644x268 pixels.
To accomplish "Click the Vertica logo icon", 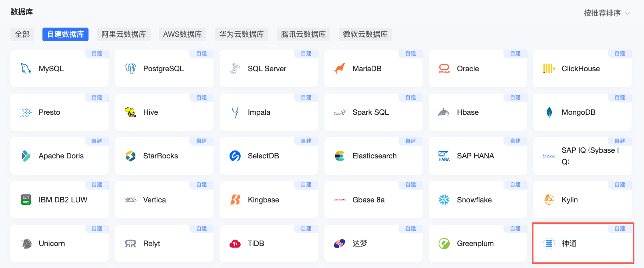I will click(131, 200).
